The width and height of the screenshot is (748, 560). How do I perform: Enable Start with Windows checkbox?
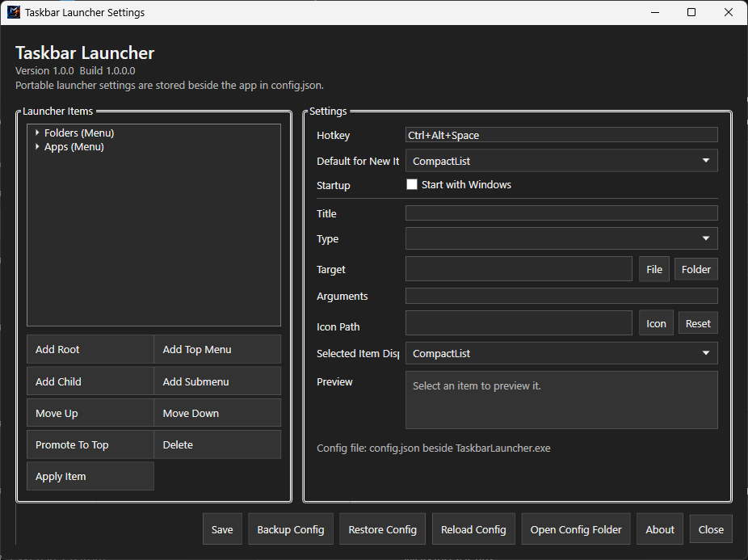pyautogui.click(x=412, y=184)
